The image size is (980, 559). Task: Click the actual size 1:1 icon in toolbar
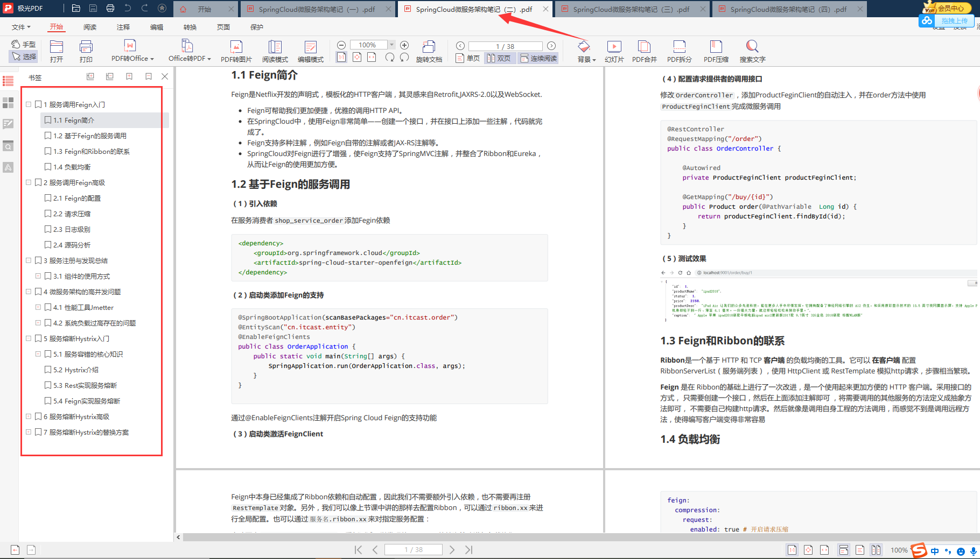[341, 57]
